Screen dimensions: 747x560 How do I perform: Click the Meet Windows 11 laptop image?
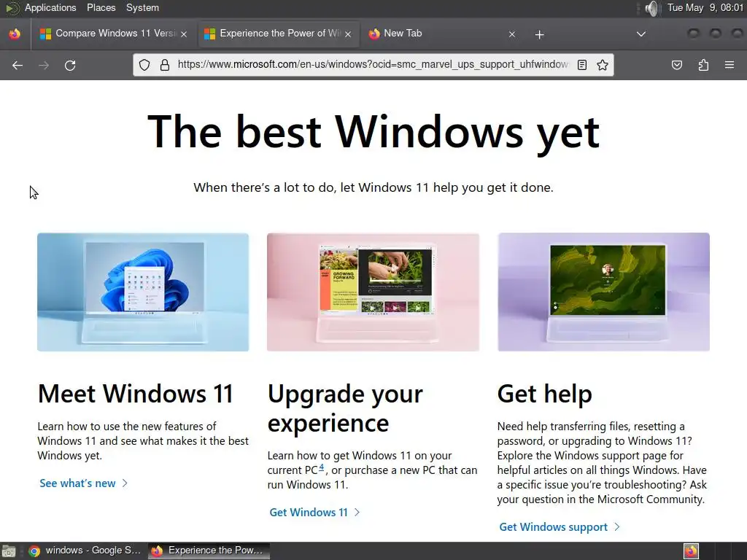(143, 292)
